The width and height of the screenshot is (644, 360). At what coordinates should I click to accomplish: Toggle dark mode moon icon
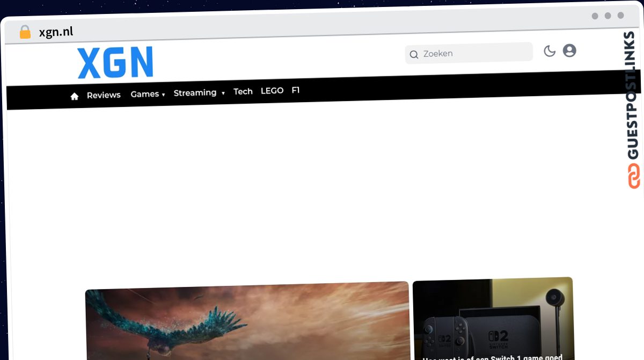point(550,51)
